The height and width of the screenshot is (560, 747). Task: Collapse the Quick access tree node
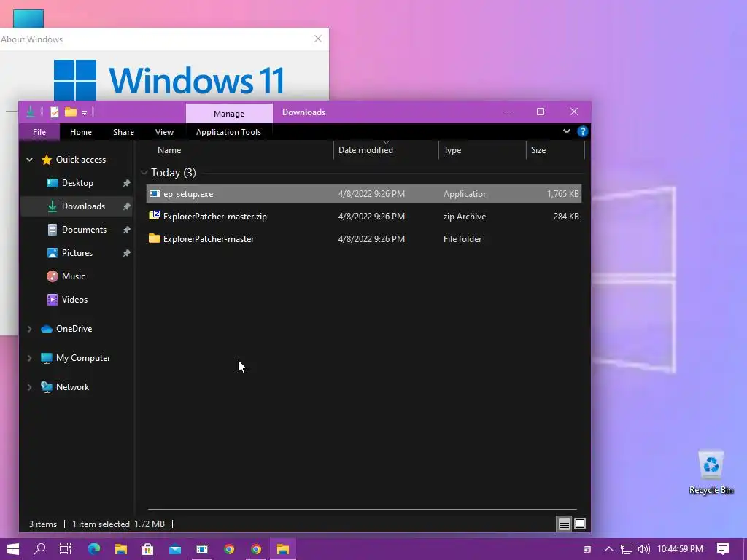coord(29,160)
